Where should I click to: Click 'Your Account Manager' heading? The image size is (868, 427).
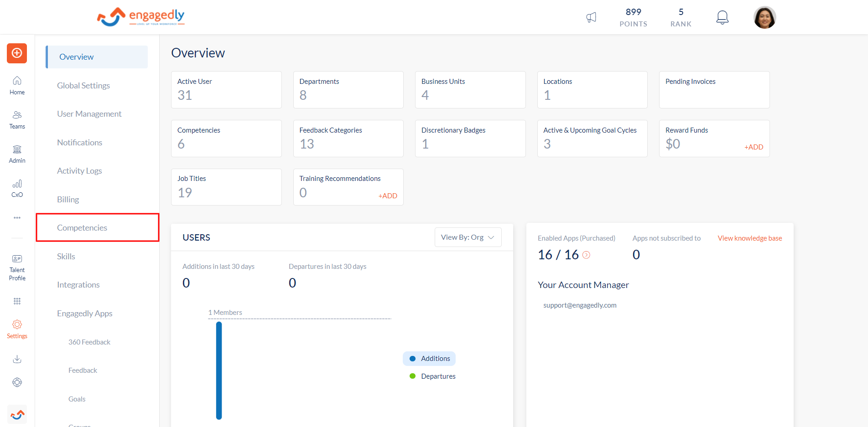[x=583, y=285]
